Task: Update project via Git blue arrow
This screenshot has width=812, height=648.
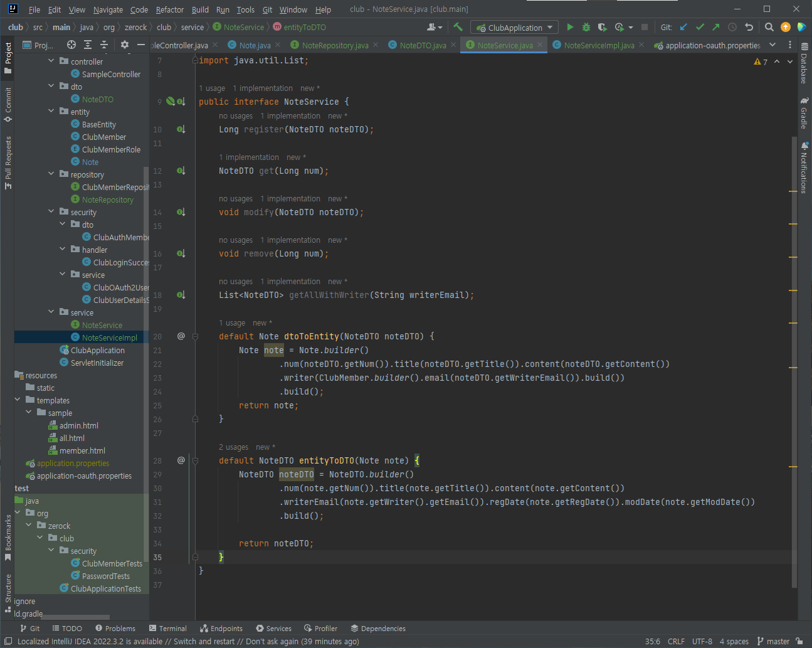Action: 683,27
